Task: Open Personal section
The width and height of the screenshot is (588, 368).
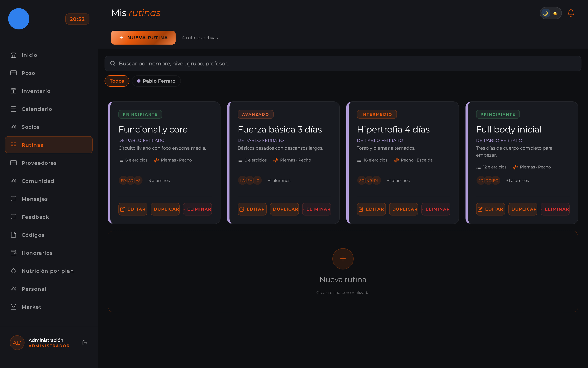Action: pyautogui.click(x=49, y=289)
